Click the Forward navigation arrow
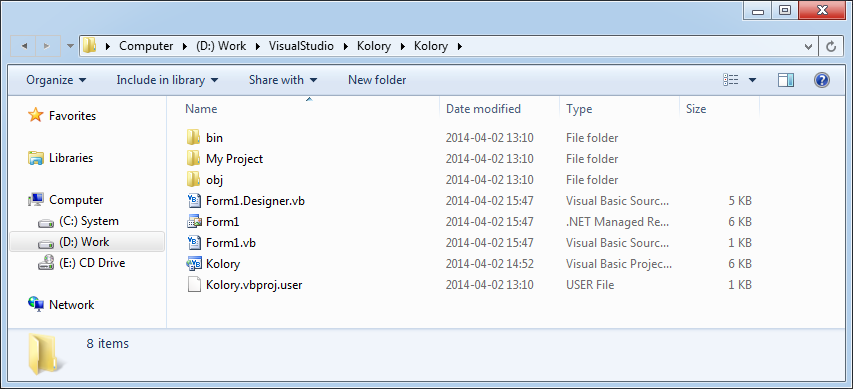This screenshot has height=389, width=853. (47, 46)
